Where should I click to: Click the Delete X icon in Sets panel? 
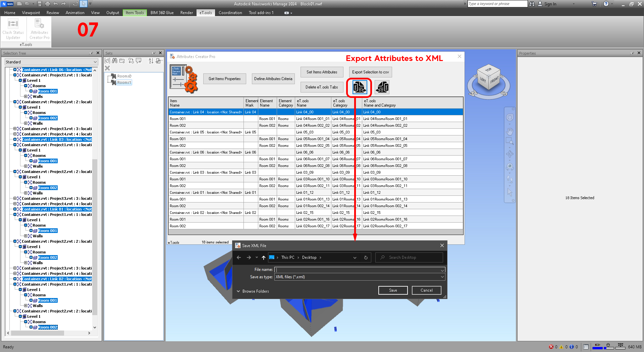[x=107, y=68]
